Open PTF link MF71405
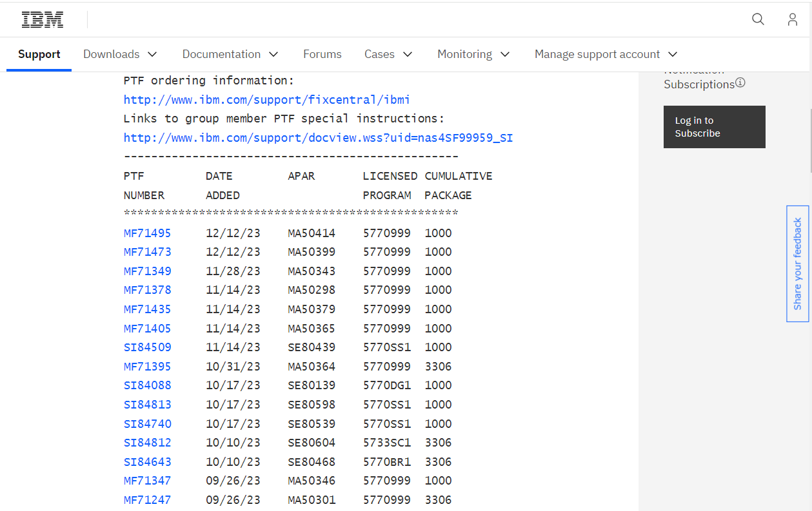The width and height of the screenshot is (812, 511). click(148, 329)
